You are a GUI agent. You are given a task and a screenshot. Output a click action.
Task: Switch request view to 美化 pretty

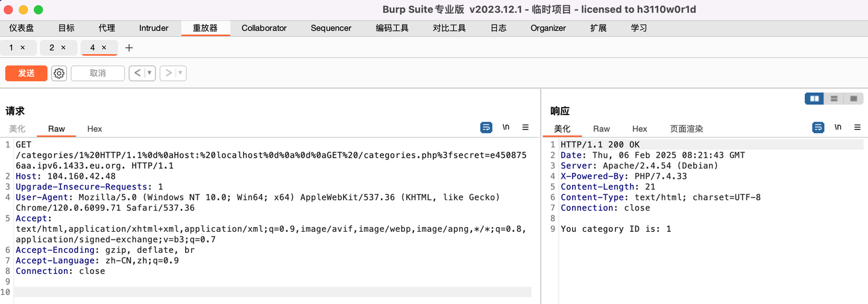pyautogui.click(x=17, y=129)
